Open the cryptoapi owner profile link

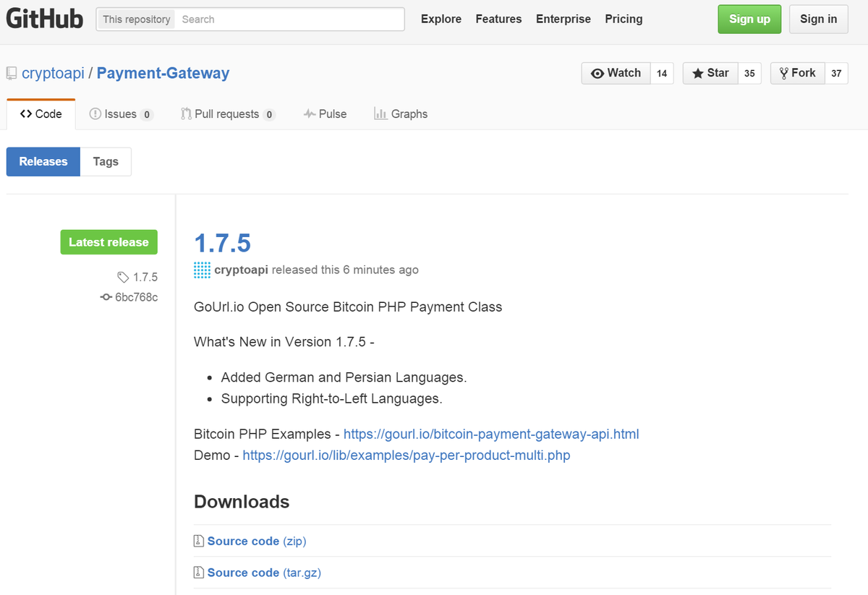tap(53, 73)
